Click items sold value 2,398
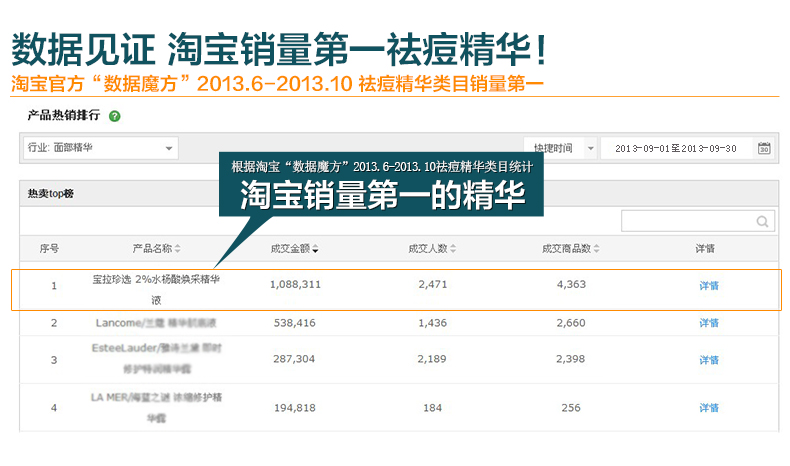 (x=570, y=359)
